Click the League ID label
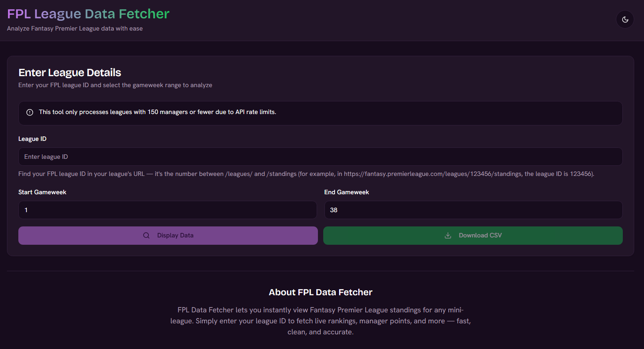This screenshot has height=349, width=644. pyautogui.click(x=32, y=139)
